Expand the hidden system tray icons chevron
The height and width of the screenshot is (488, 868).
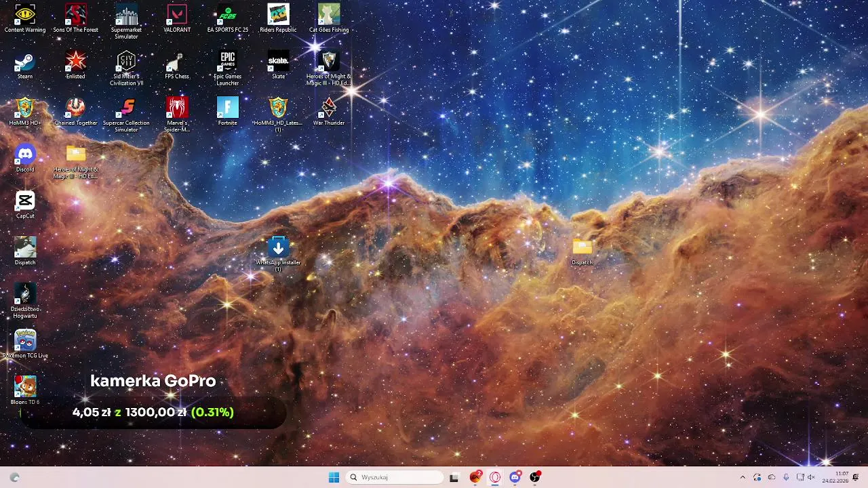pyautogui.click(x=743, y=477)
